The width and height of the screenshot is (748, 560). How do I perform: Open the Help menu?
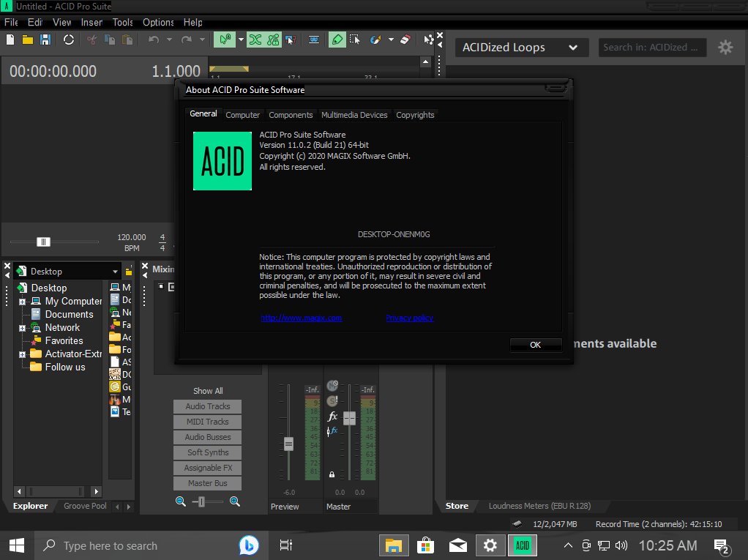coord(192,23)
